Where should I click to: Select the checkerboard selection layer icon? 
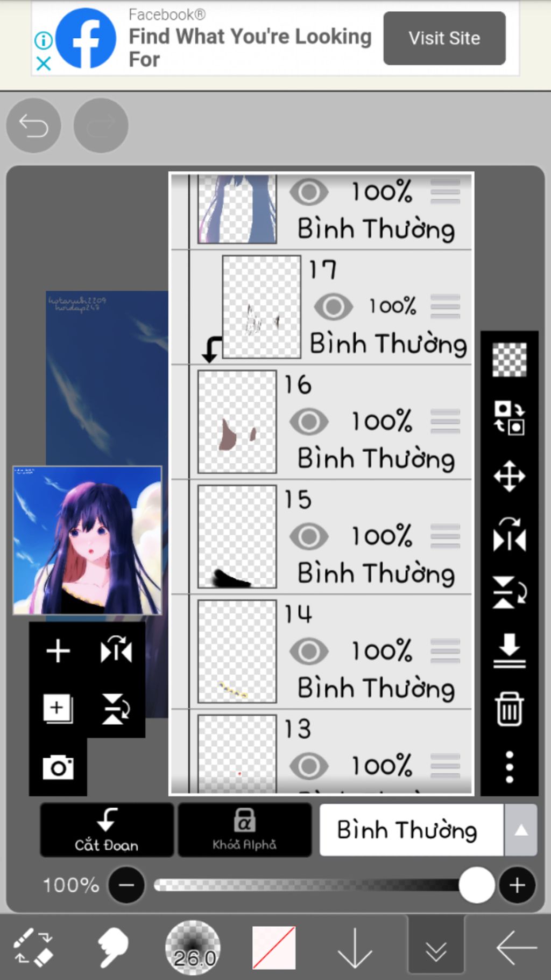tap(509, 359)
